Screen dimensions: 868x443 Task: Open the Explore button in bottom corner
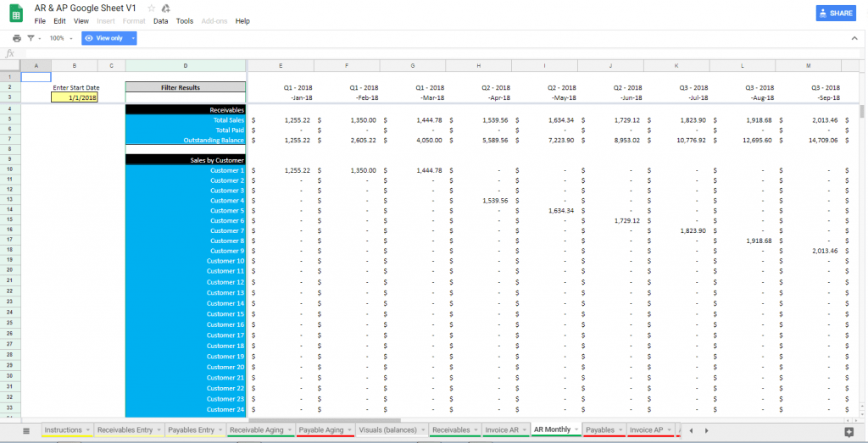coord(849,431)
